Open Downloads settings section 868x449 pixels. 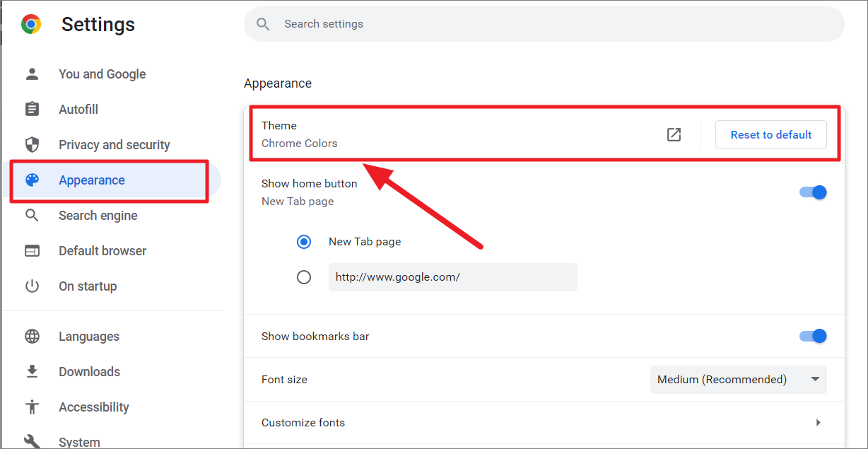pos(90,372)
